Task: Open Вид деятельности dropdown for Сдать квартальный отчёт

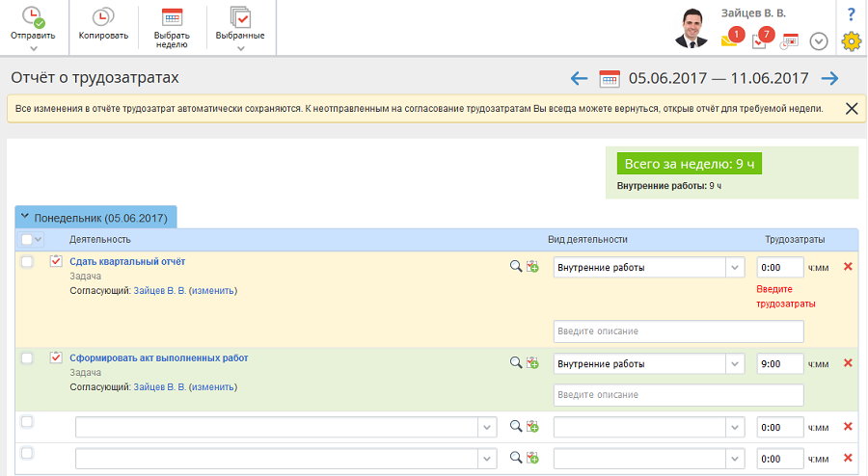Action: coord(735,268)
